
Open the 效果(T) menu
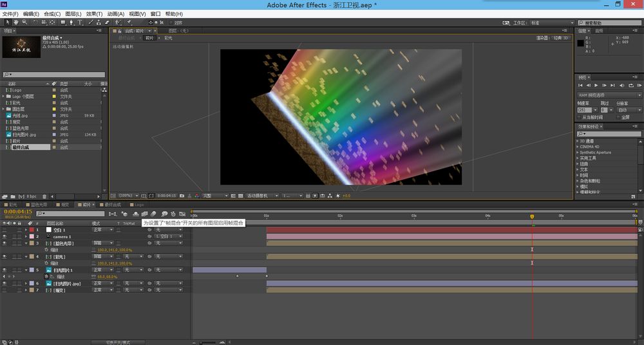tap(94, 14)
